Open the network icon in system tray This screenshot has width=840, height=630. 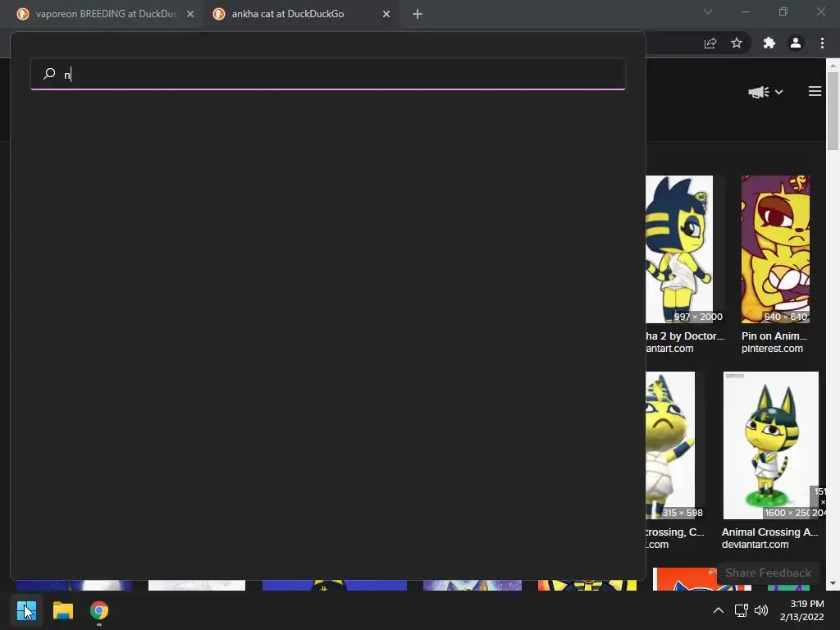coord(741,610)
